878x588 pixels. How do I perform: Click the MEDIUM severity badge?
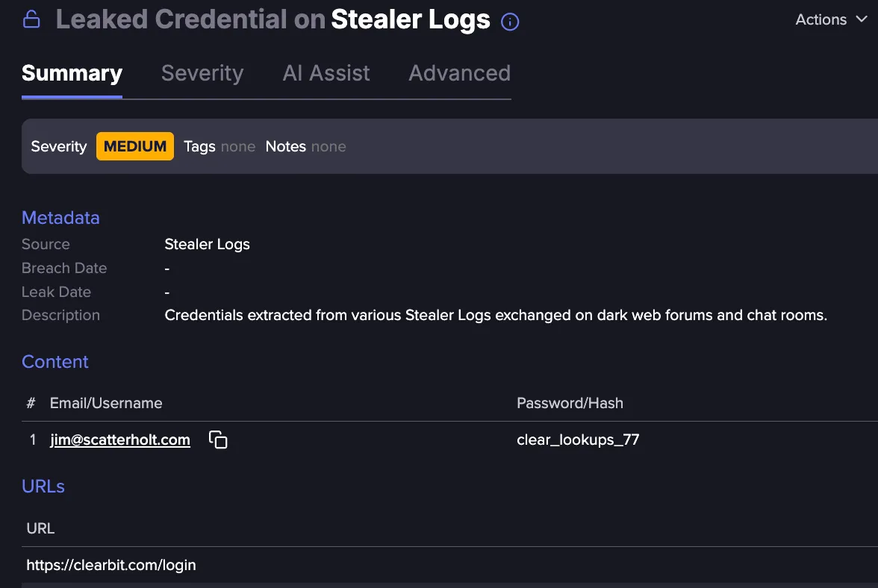tap(135, 146)
